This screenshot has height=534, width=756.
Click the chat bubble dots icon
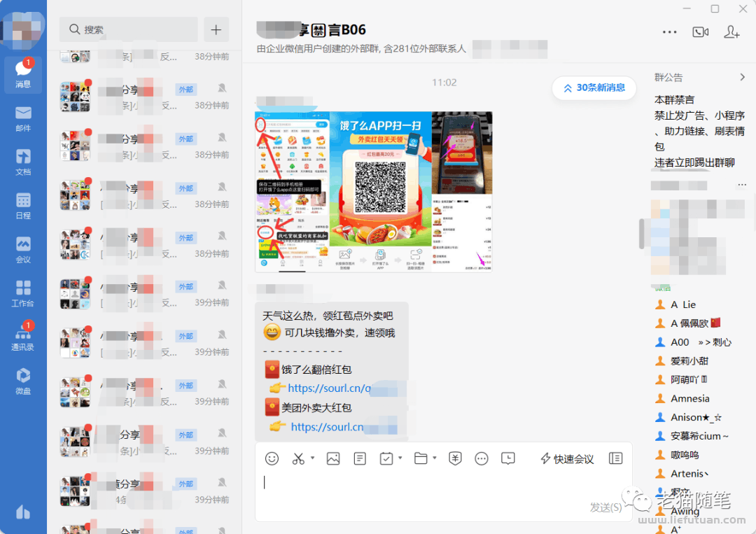click(481, 458)
